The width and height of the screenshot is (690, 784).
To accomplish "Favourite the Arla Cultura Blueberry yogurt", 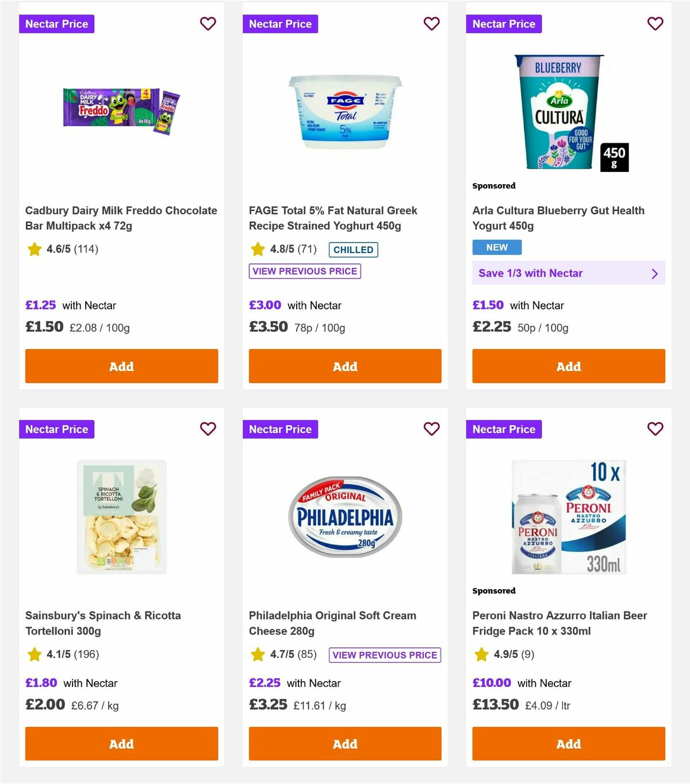I will point(655,24).
